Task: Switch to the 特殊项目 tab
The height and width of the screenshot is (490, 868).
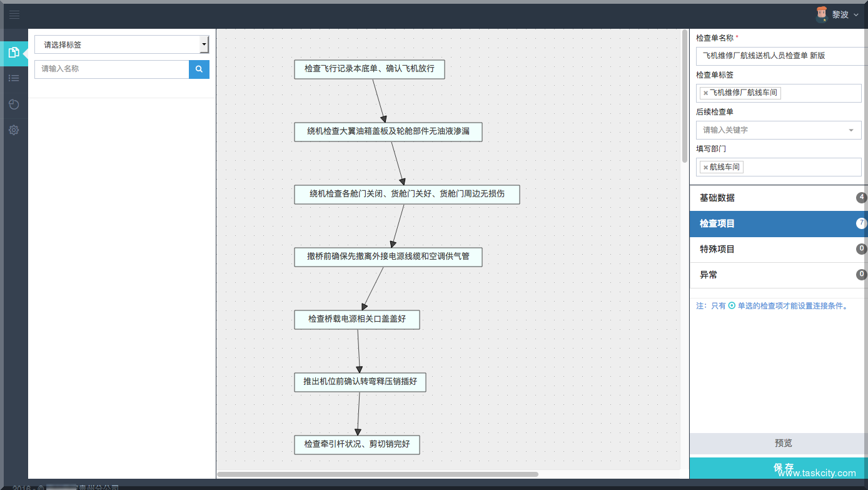Action: coord(778,249)
